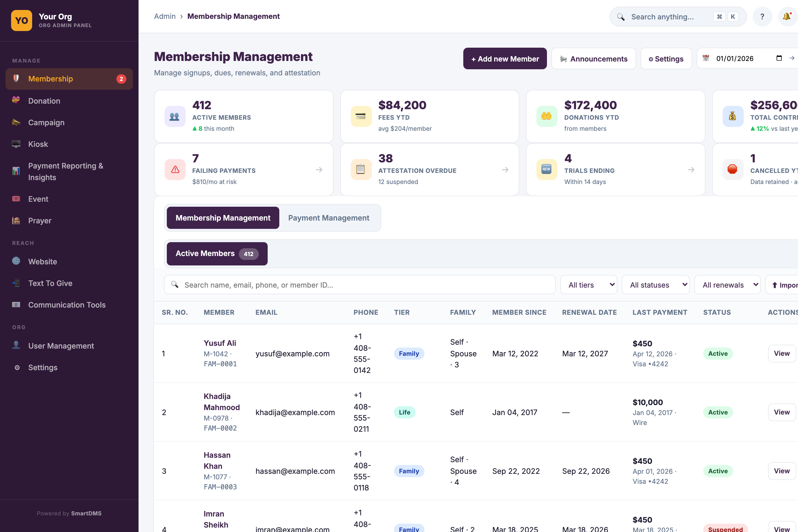798x532 pixels.
Task: Click the Admin breadcrumb link
Action: 165,16
